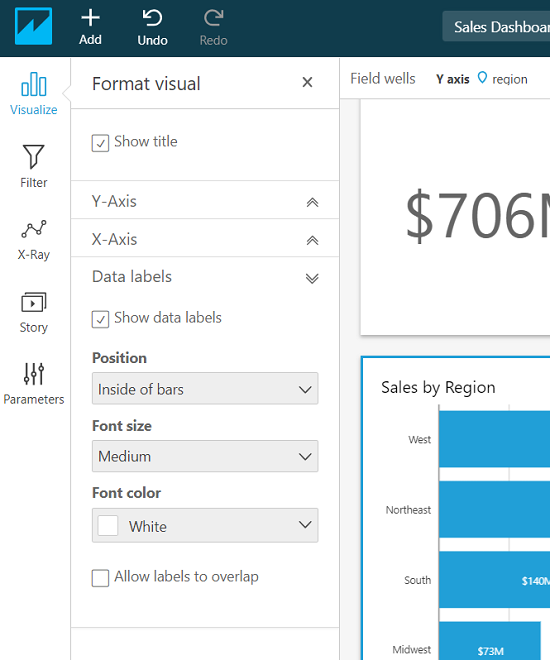Uncheck Show data labels
This screenshot has height=660, width=550.
pos(100,319)
